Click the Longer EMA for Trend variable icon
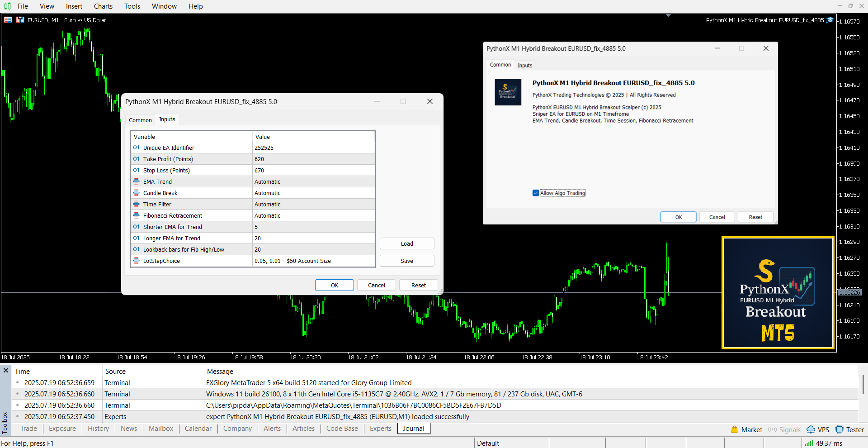 point(136,238)
